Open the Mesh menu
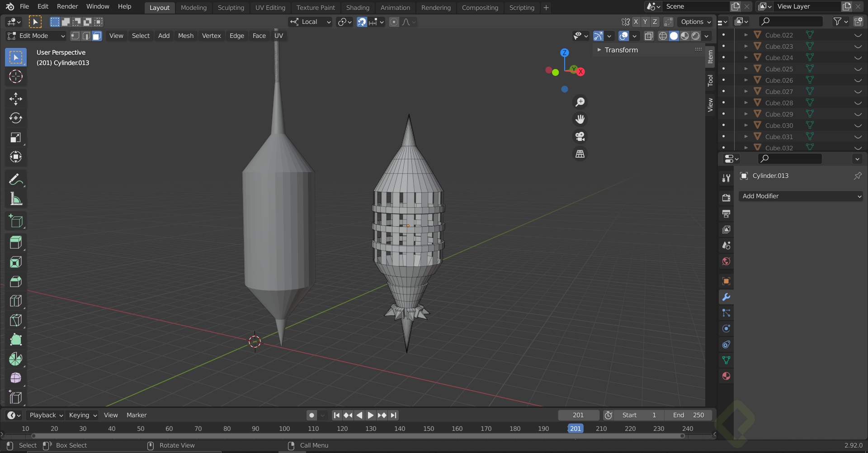868x453 pixels. (x=185, y=36)
